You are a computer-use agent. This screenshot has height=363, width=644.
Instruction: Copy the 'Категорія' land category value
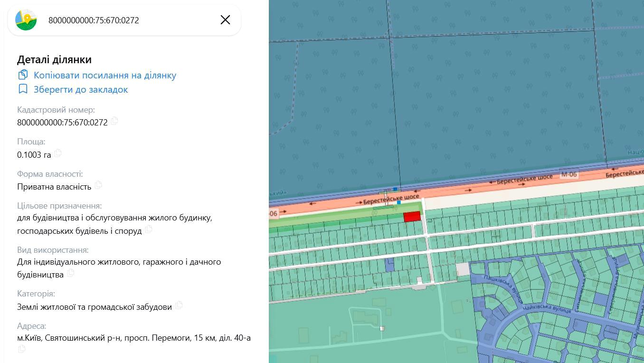point(179,305)
